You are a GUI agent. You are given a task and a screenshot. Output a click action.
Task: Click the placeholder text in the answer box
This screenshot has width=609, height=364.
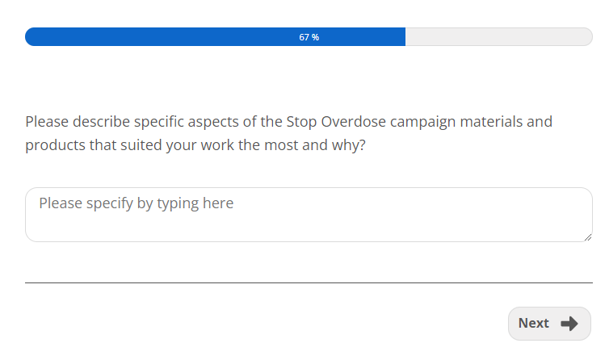136,203
